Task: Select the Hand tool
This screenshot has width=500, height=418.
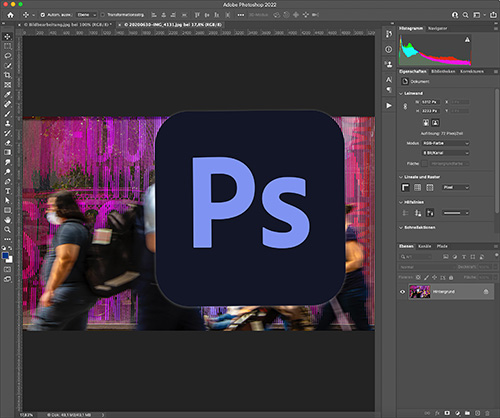Action: click(x=7, y=220)
